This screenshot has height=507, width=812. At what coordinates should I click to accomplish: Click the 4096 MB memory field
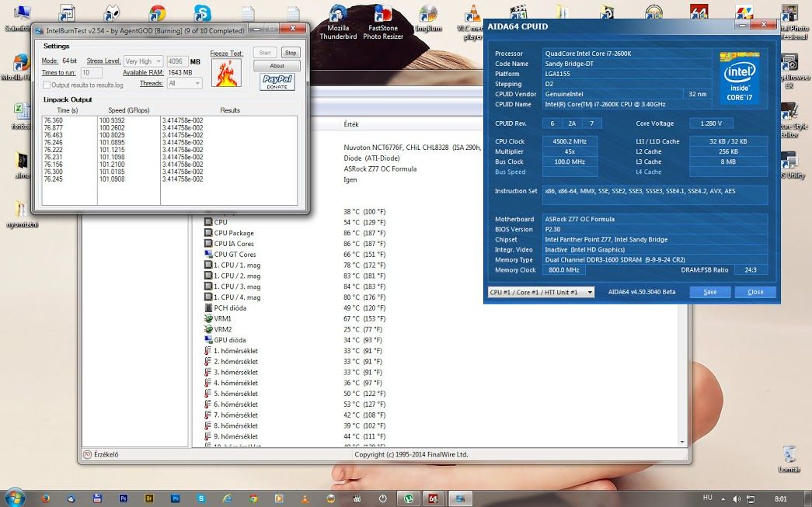tap(177, 61)
